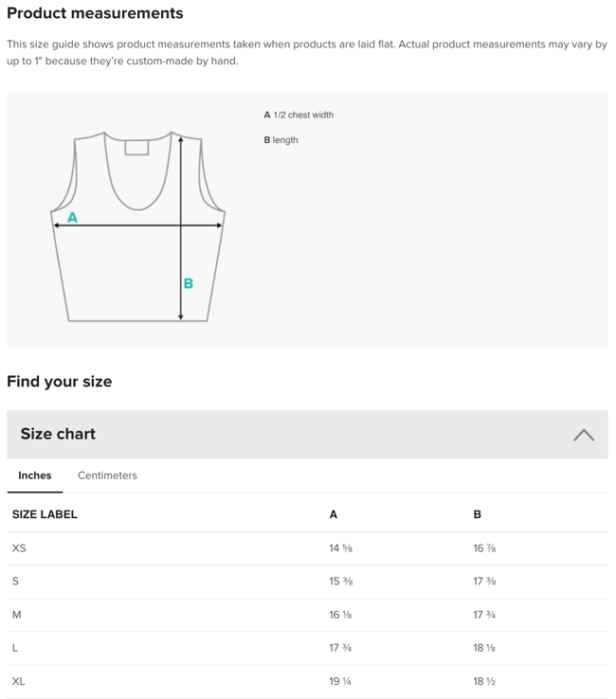Screen dimensions: 616x699
Task: Click the XL length value 18 ½
Action: tap(484, 681)
